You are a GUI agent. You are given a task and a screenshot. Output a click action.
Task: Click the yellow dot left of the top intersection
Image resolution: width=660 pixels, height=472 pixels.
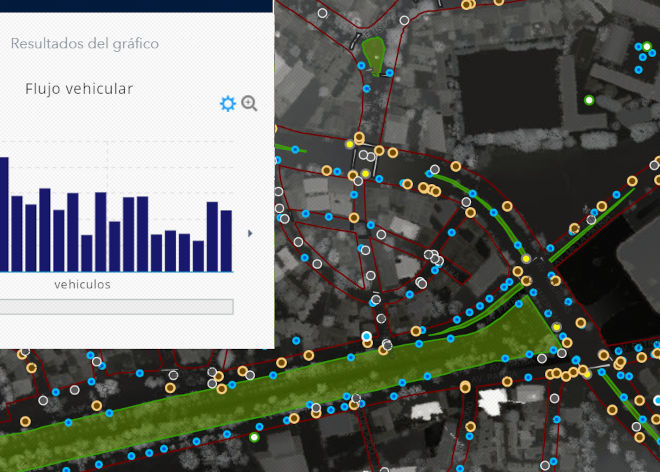tap(349, 145)
